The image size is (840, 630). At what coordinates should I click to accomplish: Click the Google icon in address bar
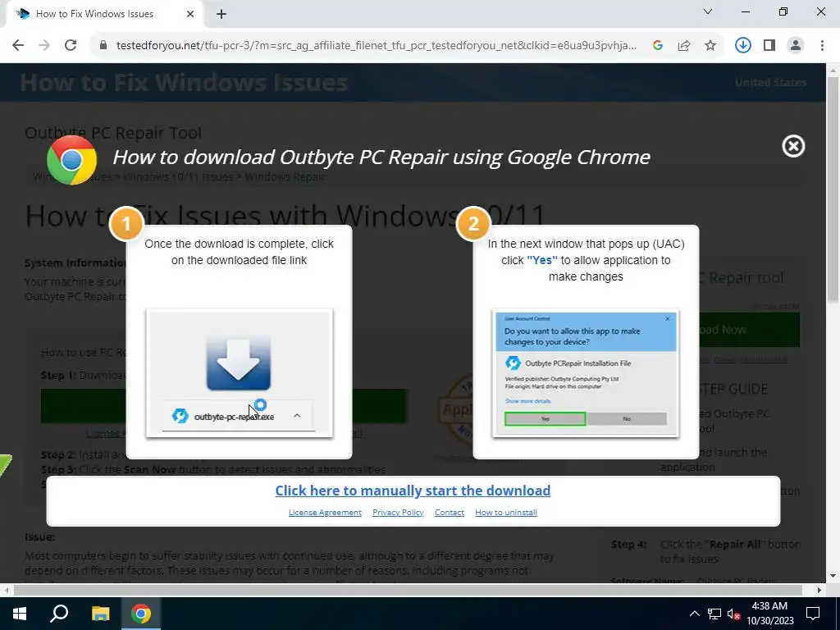(x=658, y=46)
